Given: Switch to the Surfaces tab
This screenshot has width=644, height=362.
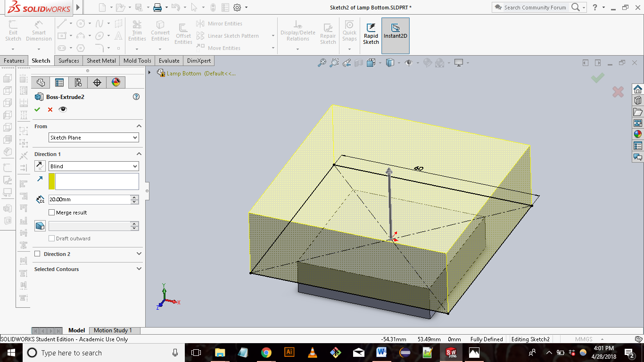Looking at the screenshot, I should (69, 61).
